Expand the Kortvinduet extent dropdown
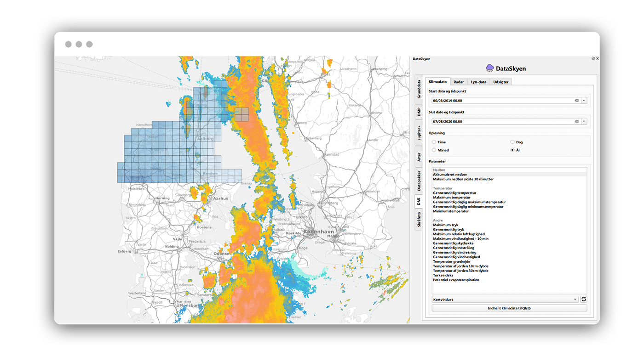This screenshot has width=644, height=362. click(575, 299)
